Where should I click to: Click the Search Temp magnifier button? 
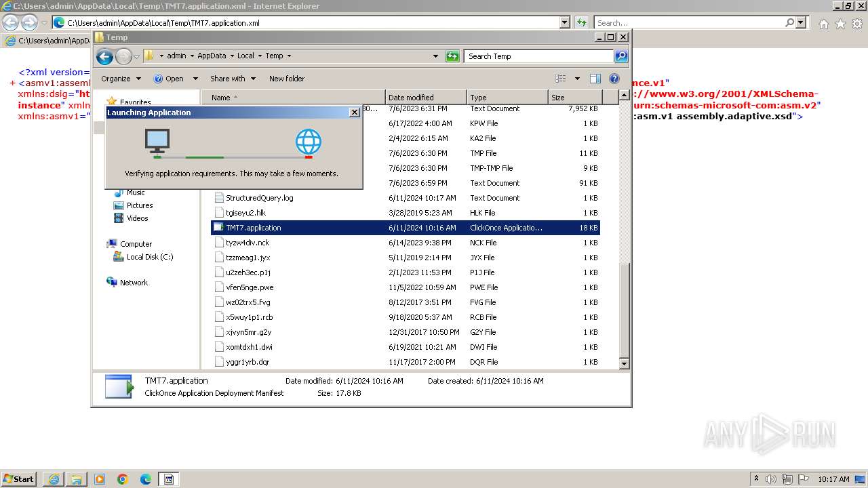tap(621, 56)
